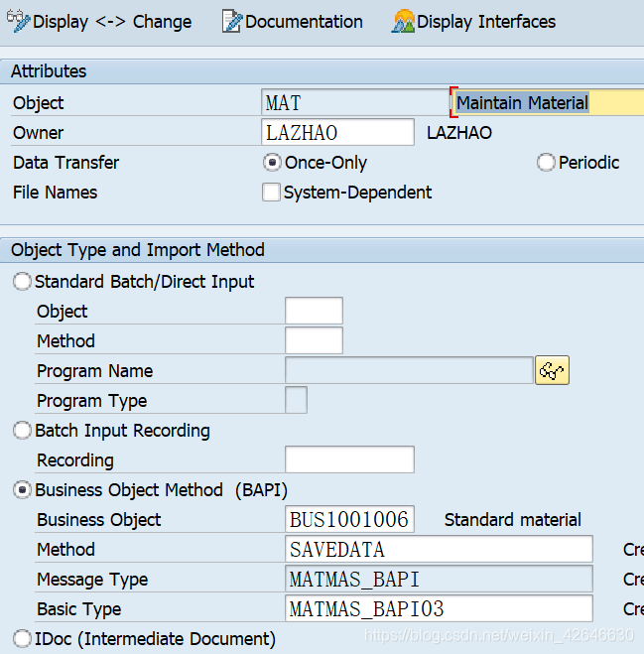644x654 pixels.
Task: Open Display Interfaces
Action: [473, 22]
